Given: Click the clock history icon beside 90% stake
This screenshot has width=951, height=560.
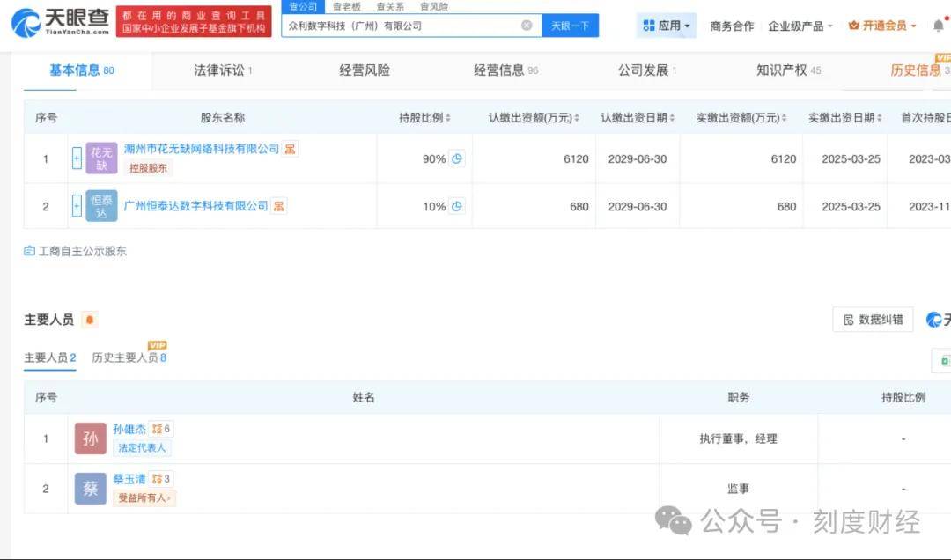Looking at the screenshot, I should click(x=458, y=158).
